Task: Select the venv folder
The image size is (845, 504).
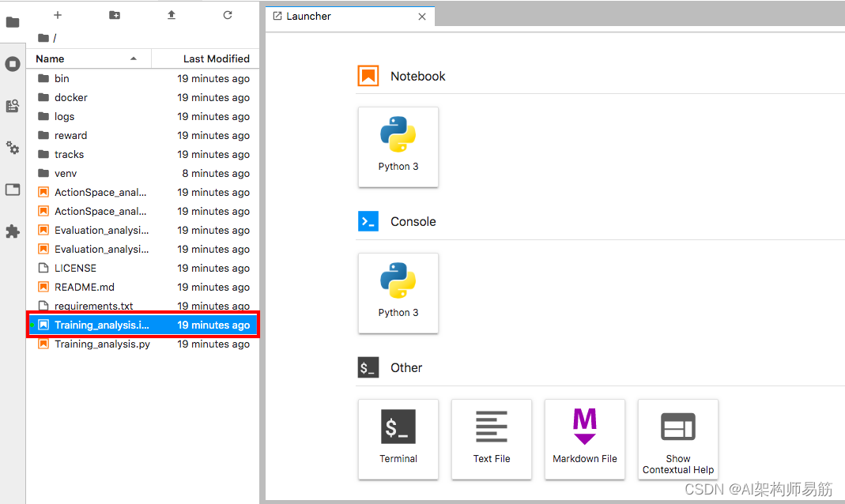Action: click(143, 173)
